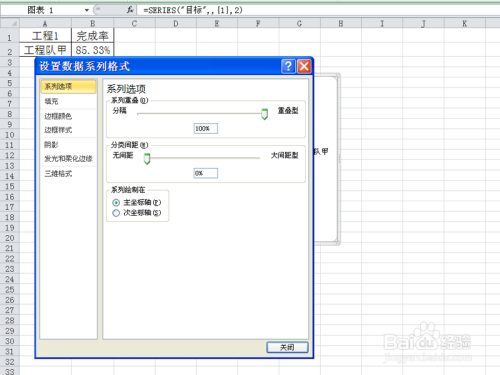500x375 pixels.
Task: Select cell B2 containing 85.33%
Action: click(x=93, y=50)
